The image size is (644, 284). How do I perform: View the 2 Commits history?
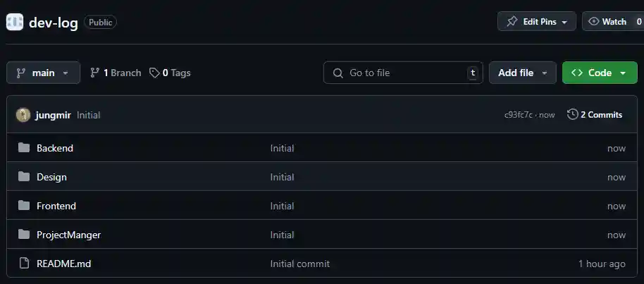pyautogui.click(x=595, y=115)
